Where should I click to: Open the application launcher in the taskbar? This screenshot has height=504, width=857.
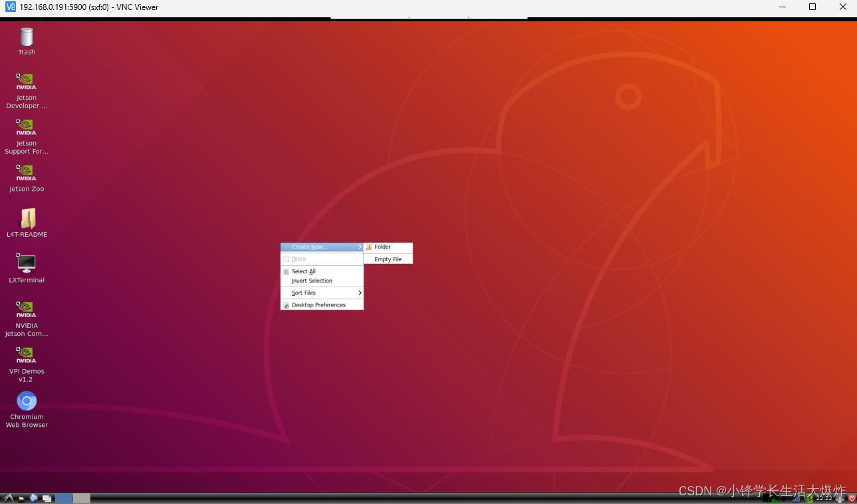[x=7, y=497]
